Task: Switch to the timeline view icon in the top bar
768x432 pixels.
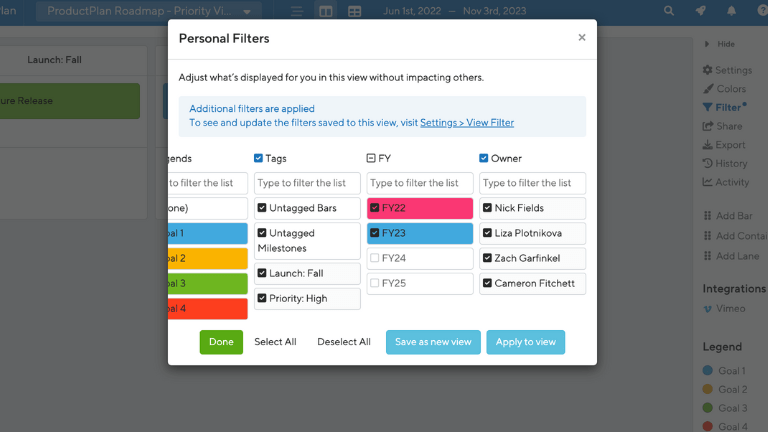Action: pos(296,11)
